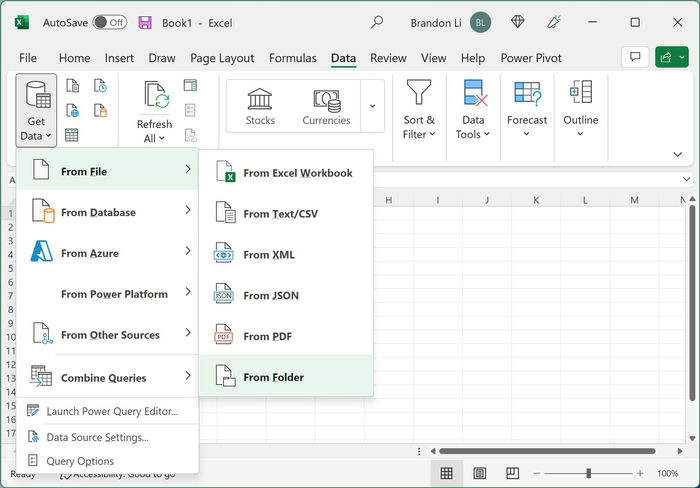Select the Currencies data type

(x=326, y=106)
